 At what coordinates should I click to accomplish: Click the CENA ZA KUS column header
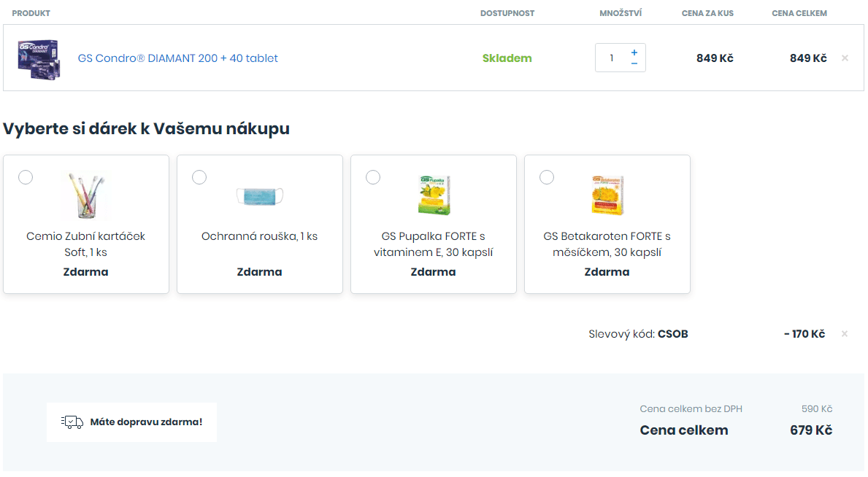pyautogui.click(x=707, y=13)
